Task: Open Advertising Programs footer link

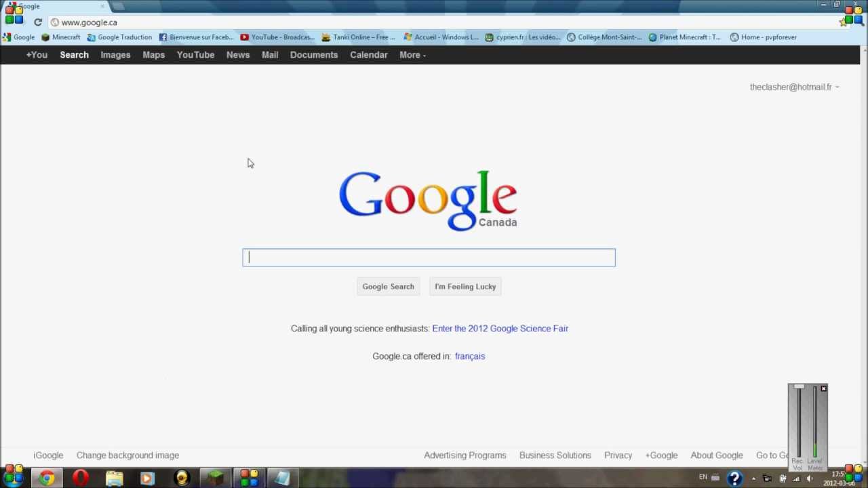Action: coord(465,455)
